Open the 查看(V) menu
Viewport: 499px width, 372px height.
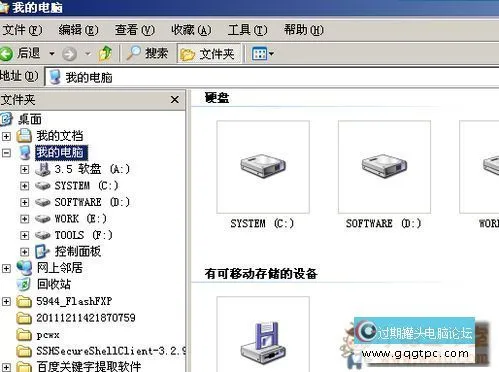pos(135,30)
